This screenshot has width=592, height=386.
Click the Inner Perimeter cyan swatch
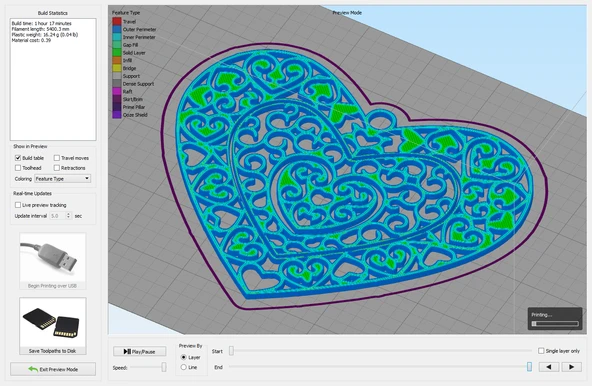pyautogui.click(x=117, y=37)
